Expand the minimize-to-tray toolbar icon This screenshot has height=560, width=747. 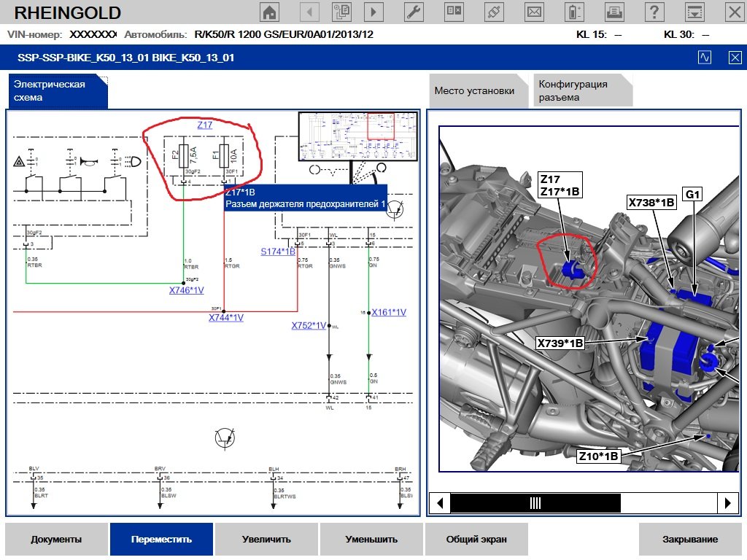pos(695,12)
